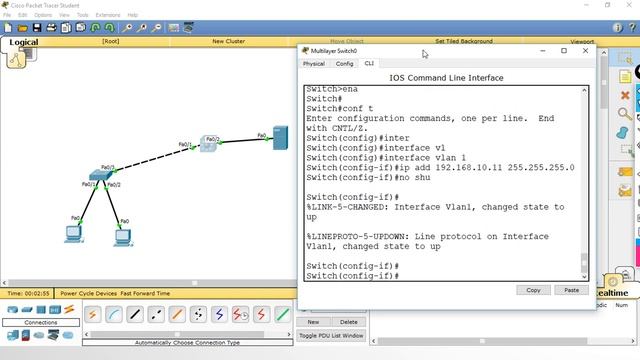Save the network with the floppy icon
Screen dimensions: 640x360
coord(37,28)
